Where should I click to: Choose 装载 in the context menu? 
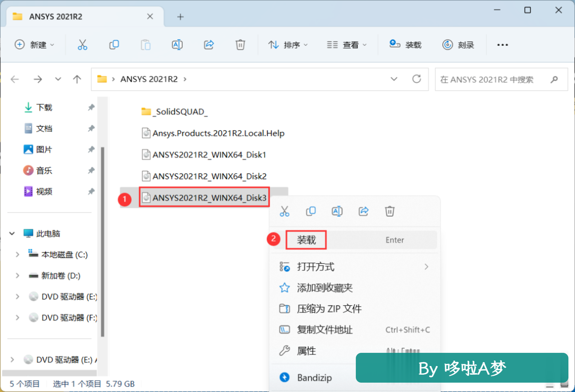pos(354,240)
